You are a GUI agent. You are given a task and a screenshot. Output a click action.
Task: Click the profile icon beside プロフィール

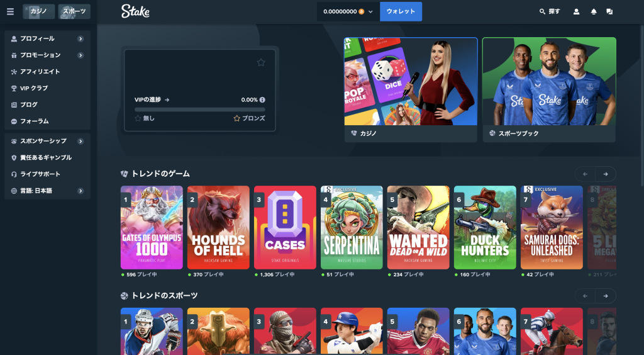(14, 38)
